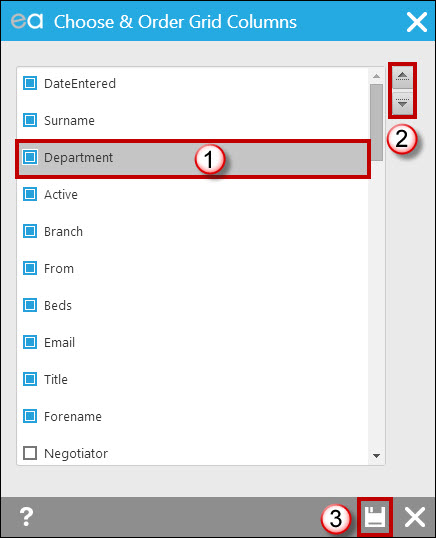The image size is (436, 538).
Task: Select the Branch column entry
Action: [x=193, y=232]
